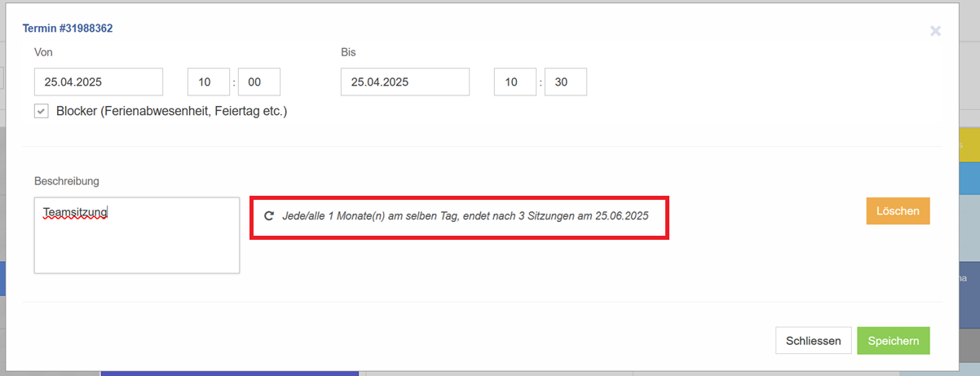The image size is (980, 376).
Task: Save the appointment with Speichern
Action: point(894,341)
